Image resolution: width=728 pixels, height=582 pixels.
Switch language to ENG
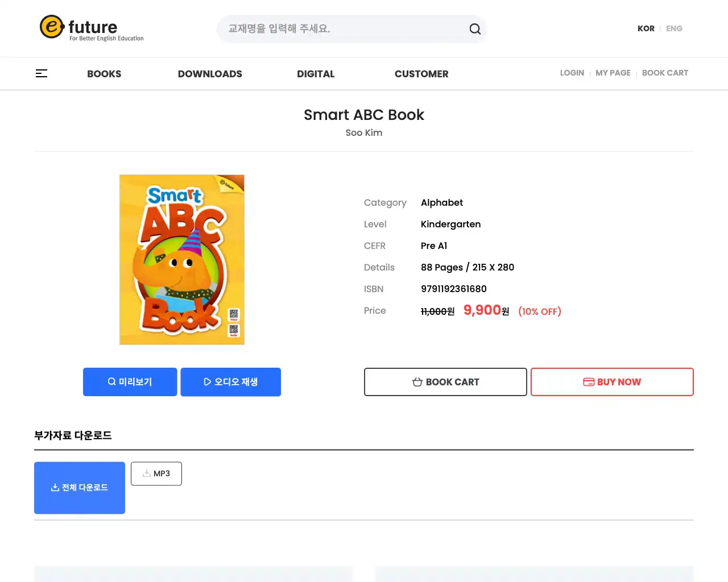coord(674,28)
